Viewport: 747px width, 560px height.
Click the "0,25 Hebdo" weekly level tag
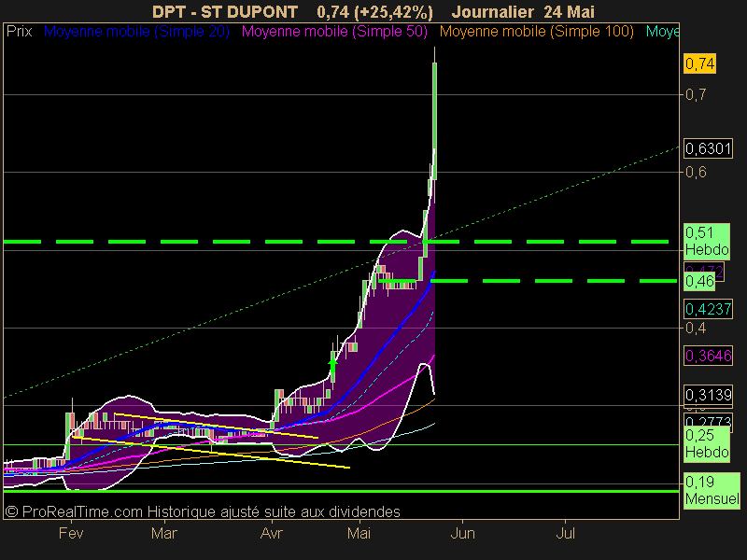coord(707,443)
